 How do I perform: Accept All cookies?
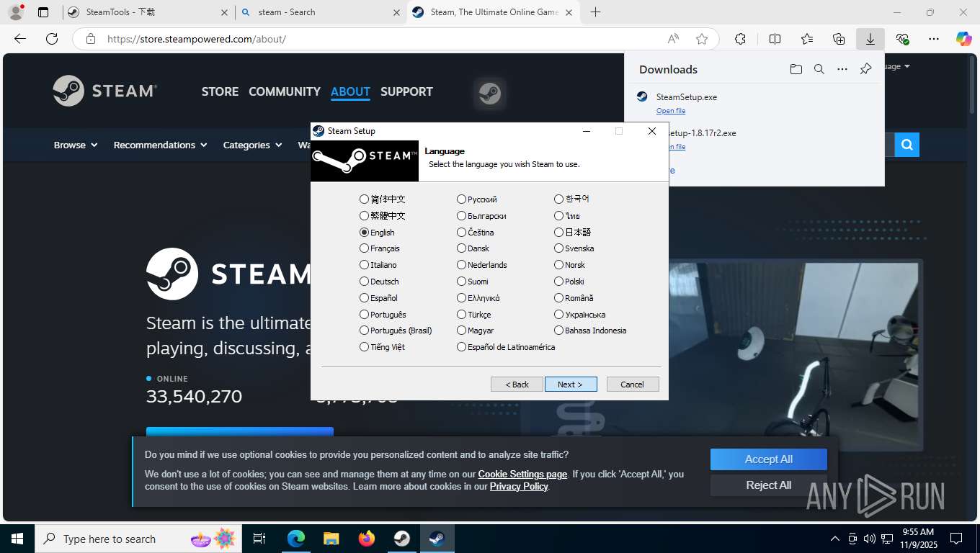(x=769, y=459)
